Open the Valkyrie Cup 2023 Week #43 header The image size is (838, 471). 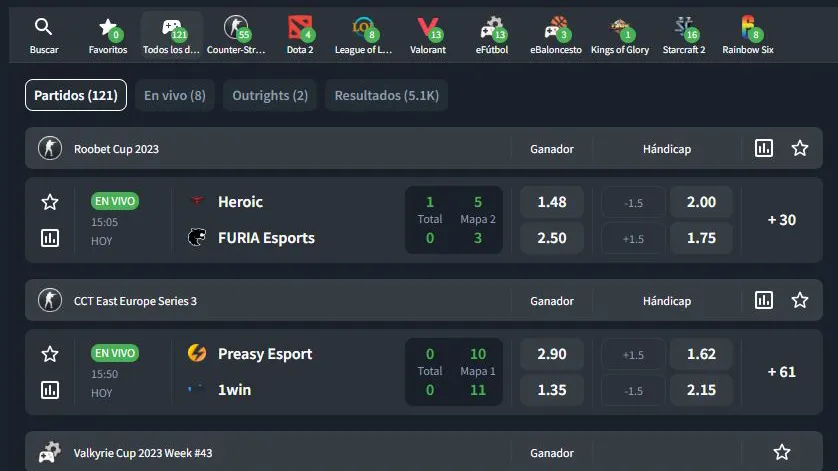click(143, 453)
